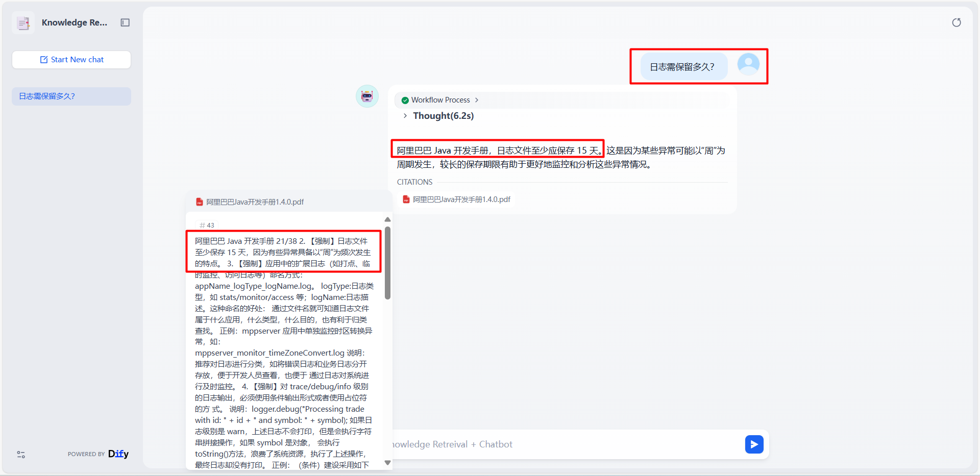Image resolution: width=980 pixels, height=476 pixels.
Task: Open the cited 阿里巴巴Java开发手册1.4.0.pdf citation
Action: pyautogui.click(x=457, y=199)
